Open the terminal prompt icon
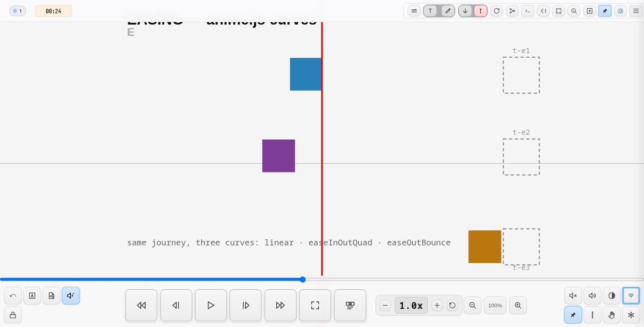 click(x=528, y=11)
